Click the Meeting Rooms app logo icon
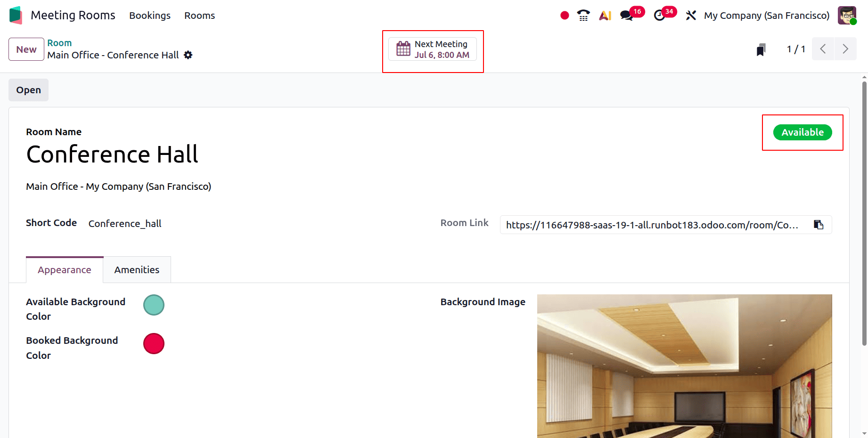This screenshot has width=868, height=438. [16, 15]
